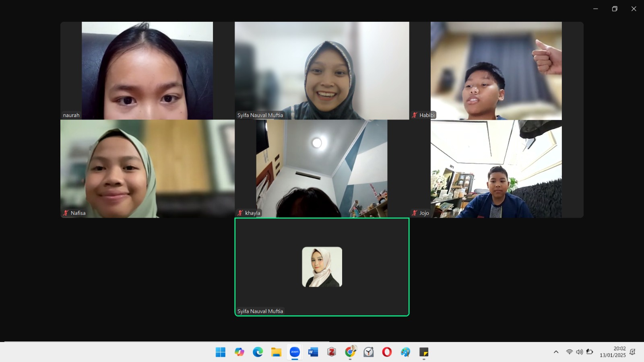Open the Paint app icon
Image resolution: width=644 pixels, height=362 pixels.
pyautogui.click(x=405, y=352)
